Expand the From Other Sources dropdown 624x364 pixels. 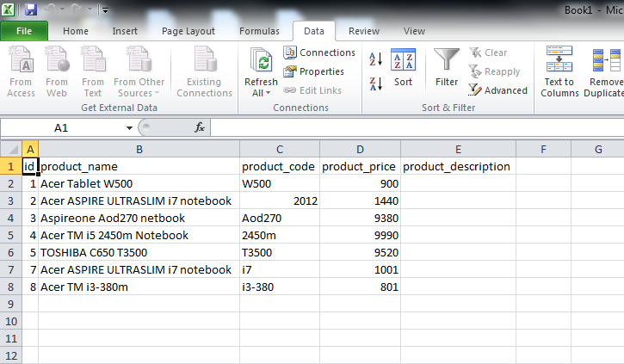tap(140, 87)
